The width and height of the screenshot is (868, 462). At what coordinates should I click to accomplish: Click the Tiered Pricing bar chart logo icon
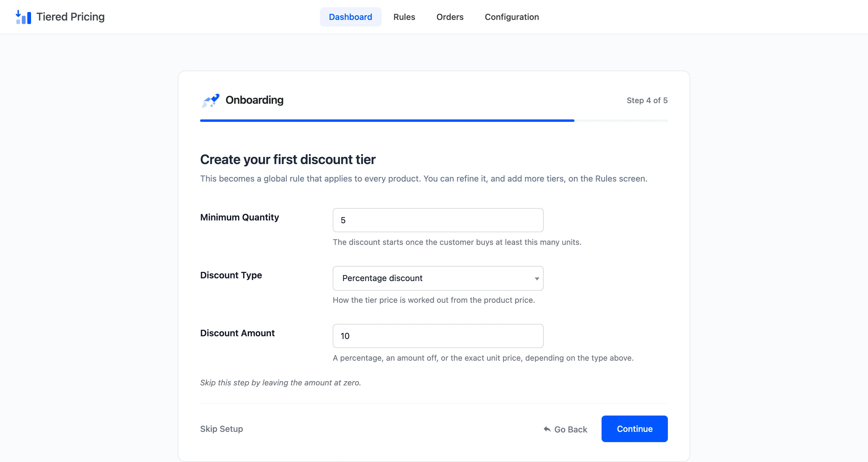pyautogui.click(x=24, y=17)
